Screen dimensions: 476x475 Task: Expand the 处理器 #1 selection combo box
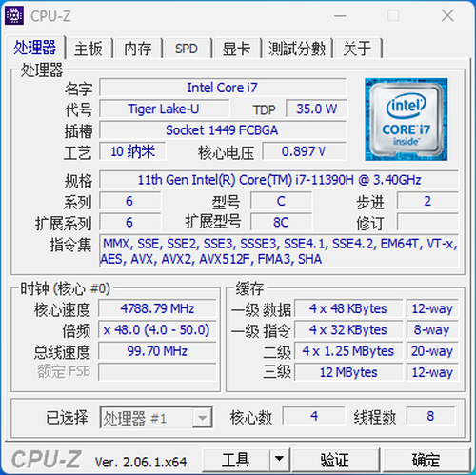[156, 418]
